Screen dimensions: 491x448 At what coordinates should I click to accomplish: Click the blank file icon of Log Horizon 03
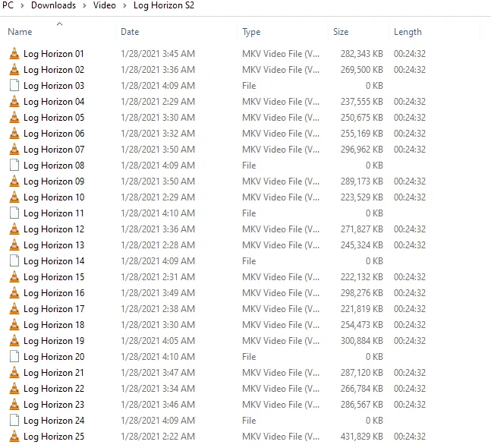(x=14, y=86)
